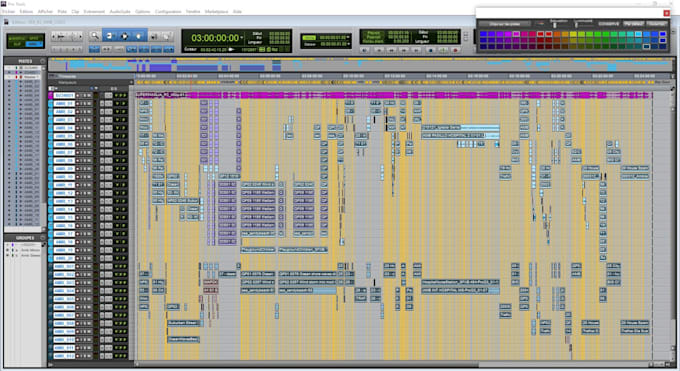This screenshot has height=371, width=680.
Task: Select the Grabber hand tool
Action: 139,36
